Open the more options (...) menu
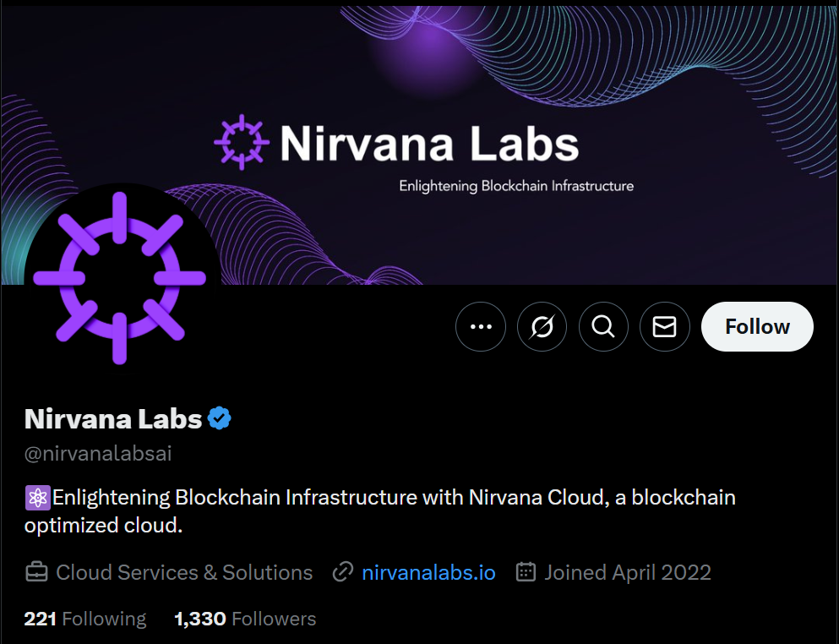This screenshot has width=839, height=644. point(480,326)
